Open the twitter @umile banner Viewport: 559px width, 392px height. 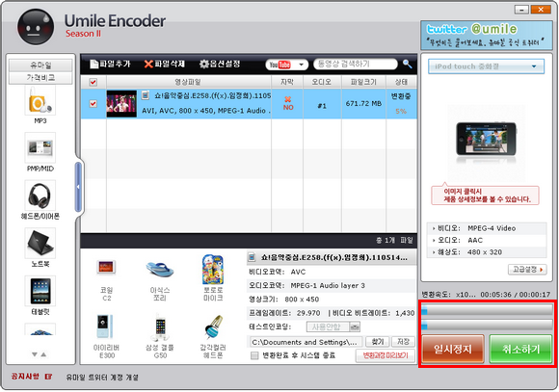pyautogui.click(x=487, y=35)
